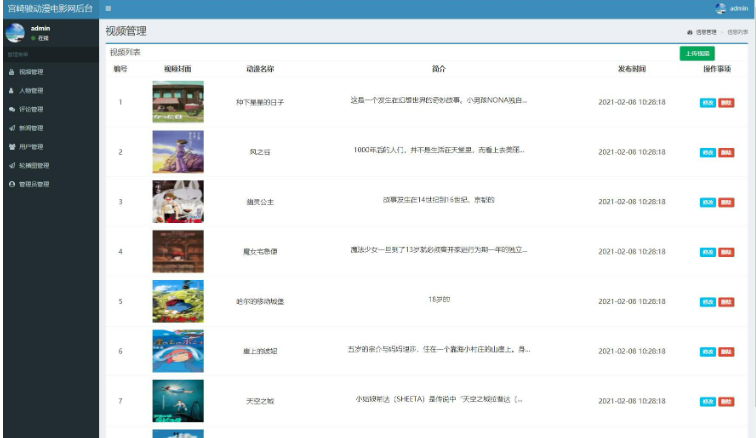756x438 pixels.
Task: Click red 删除 button for 幽灵公主
Action: (726, 202)
